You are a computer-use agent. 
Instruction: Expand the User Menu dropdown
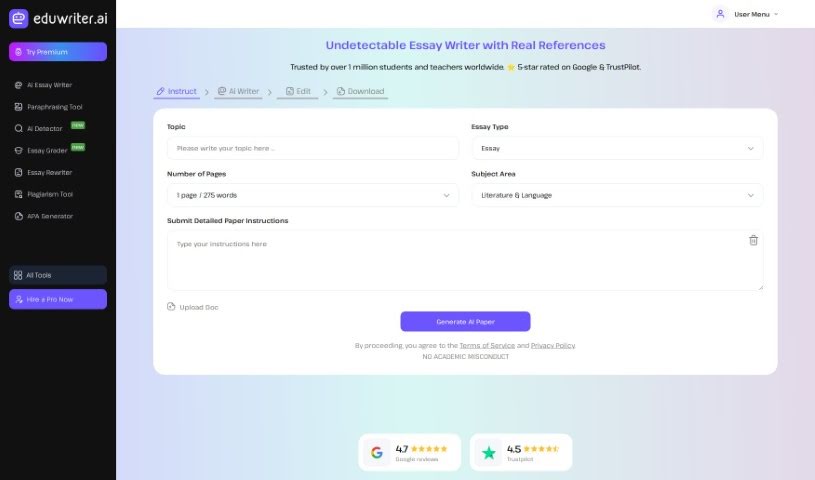click(756, 14)
